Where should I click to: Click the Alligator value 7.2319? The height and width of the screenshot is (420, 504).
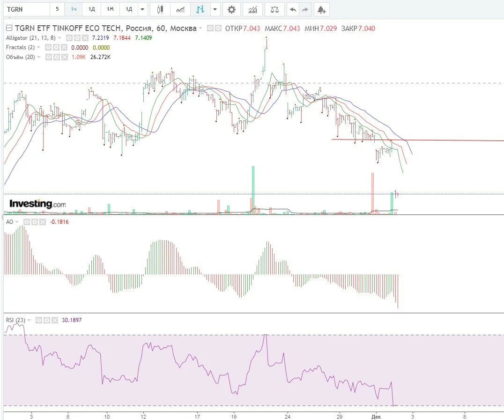tap(100, 38)
